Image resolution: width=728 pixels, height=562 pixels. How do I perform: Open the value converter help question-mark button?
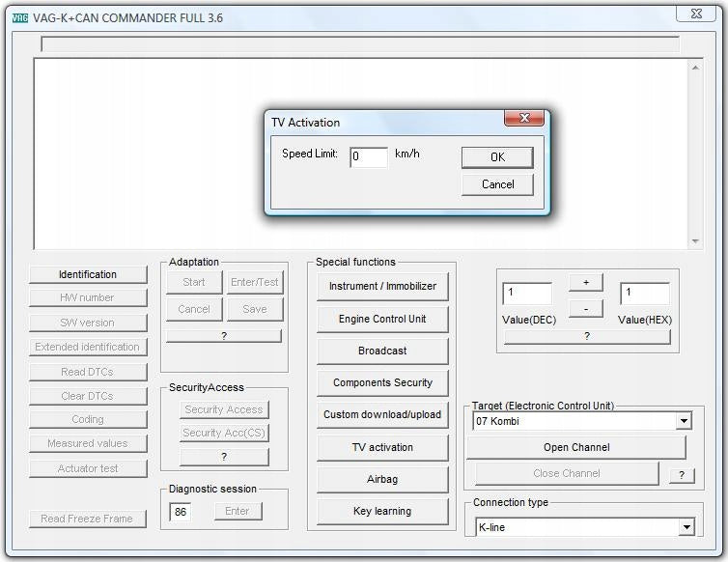coord(587,336)
